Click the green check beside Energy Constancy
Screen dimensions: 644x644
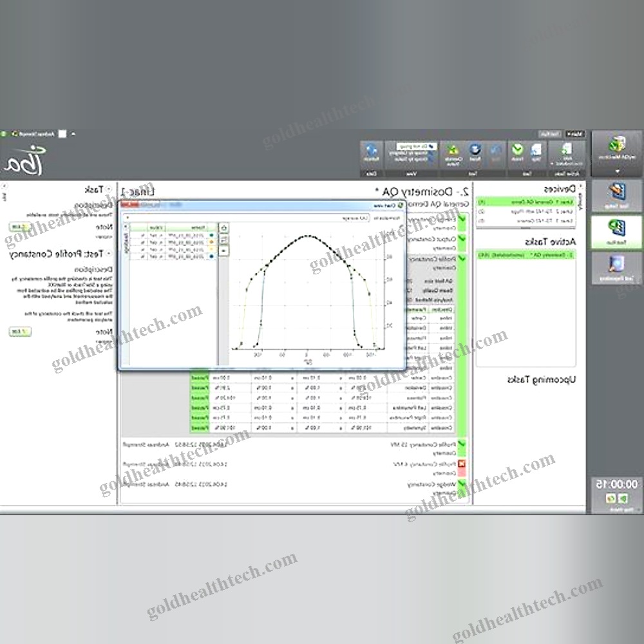462,219
